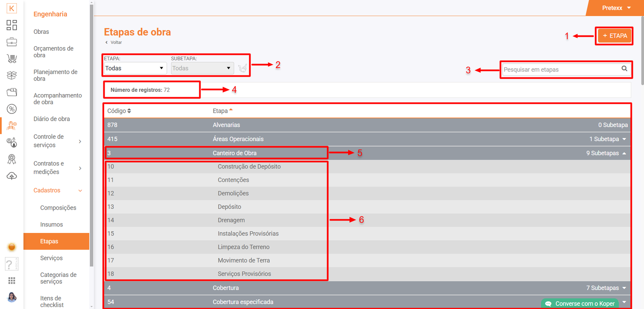
Task: Open the shopping cart module icon
Action: 12,59
